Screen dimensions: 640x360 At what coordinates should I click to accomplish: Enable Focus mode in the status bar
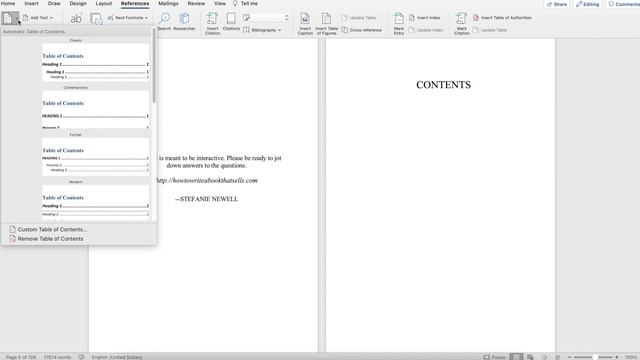point(494,357)
